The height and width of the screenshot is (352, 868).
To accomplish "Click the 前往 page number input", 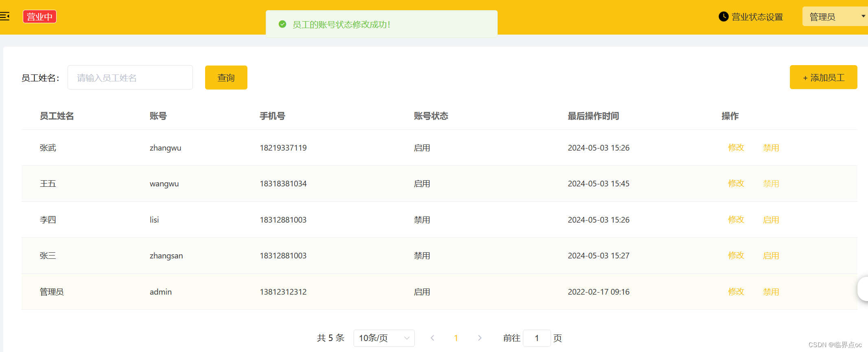I will pos(537,338).
